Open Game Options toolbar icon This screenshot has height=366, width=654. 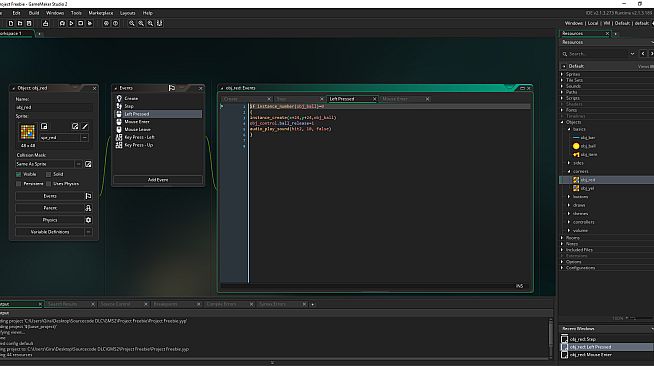tap(106, 23)
